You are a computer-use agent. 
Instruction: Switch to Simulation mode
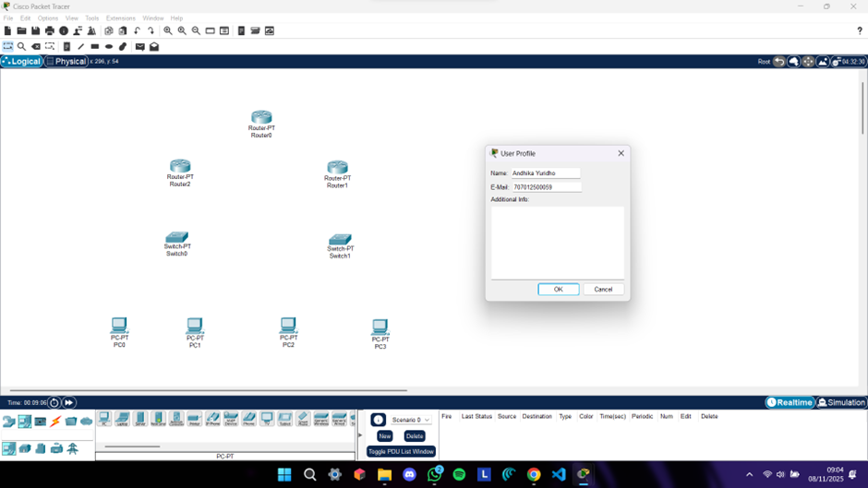coord(841,402)
